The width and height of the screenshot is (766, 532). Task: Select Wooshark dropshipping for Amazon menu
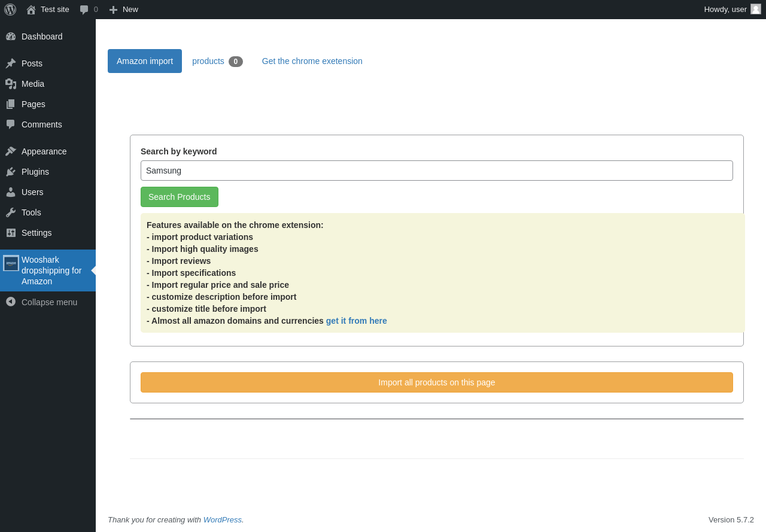[48, 270]
